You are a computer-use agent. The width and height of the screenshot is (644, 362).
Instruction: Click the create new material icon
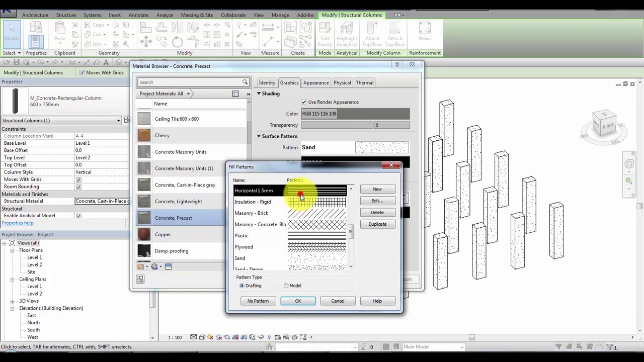pos(155,267)
